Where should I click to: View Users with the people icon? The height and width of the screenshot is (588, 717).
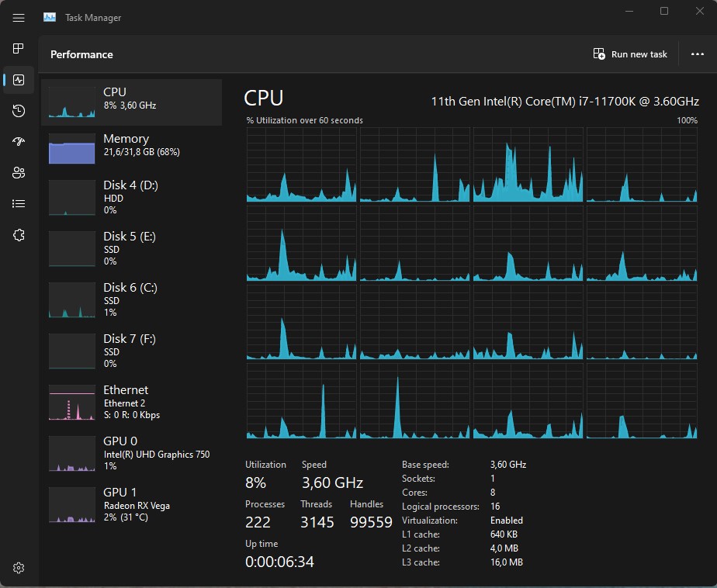tap(18, 172)
